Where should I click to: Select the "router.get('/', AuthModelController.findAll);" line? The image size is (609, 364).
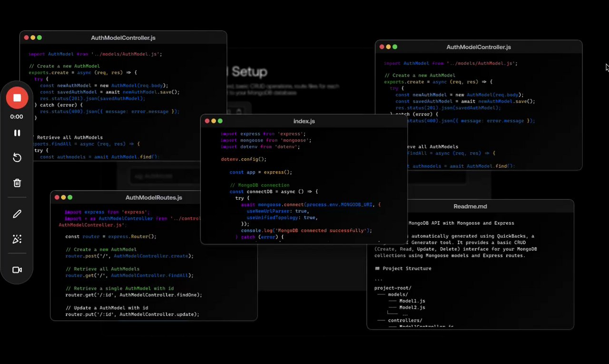[x=129, y=275]
